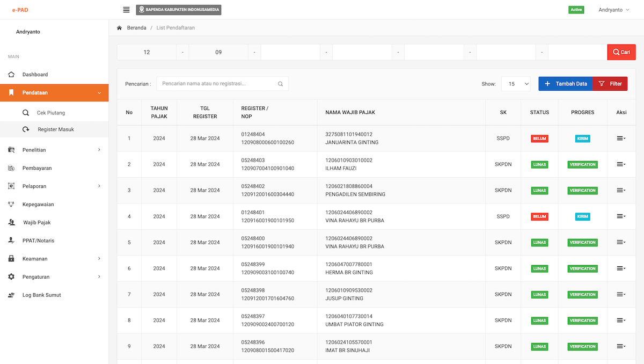The image size is (644, 364).
Task: Click the Wajib Pajak sidebar icon
Action: 11,222
